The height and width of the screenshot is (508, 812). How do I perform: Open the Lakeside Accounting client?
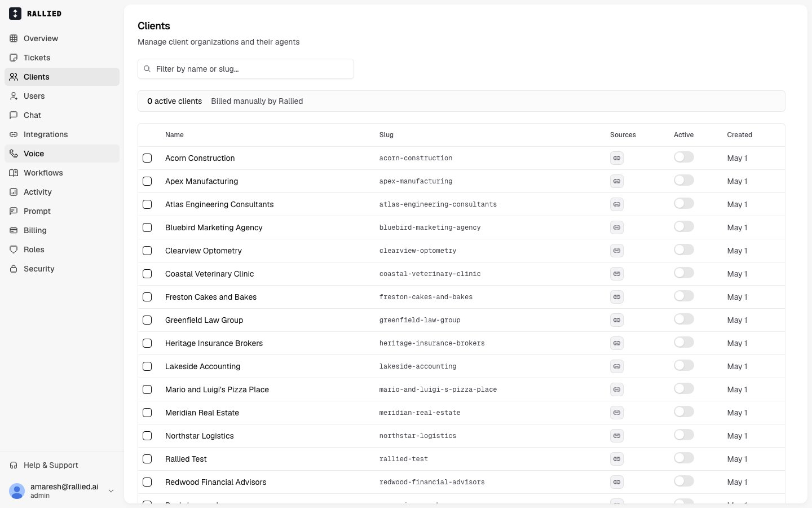click(x=202, y=366)
